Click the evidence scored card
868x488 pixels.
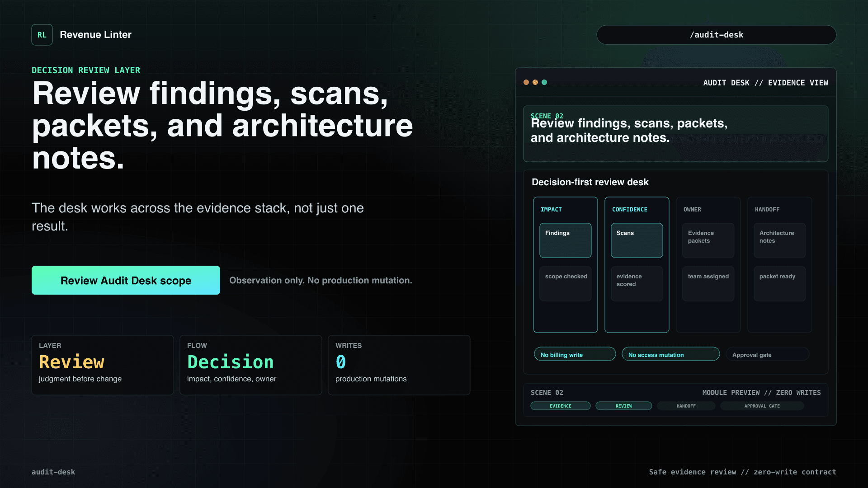click(637, 284)
